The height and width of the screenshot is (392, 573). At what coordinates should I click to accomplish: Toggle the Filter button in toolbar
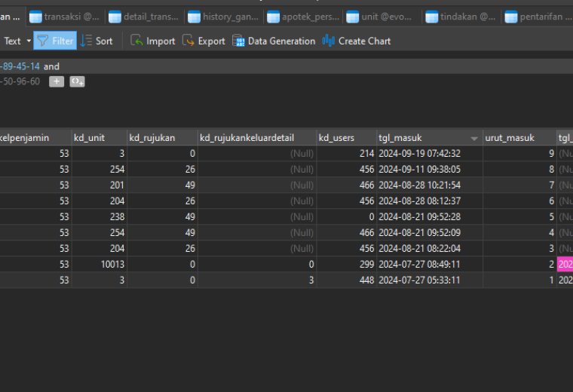(55, 41)
